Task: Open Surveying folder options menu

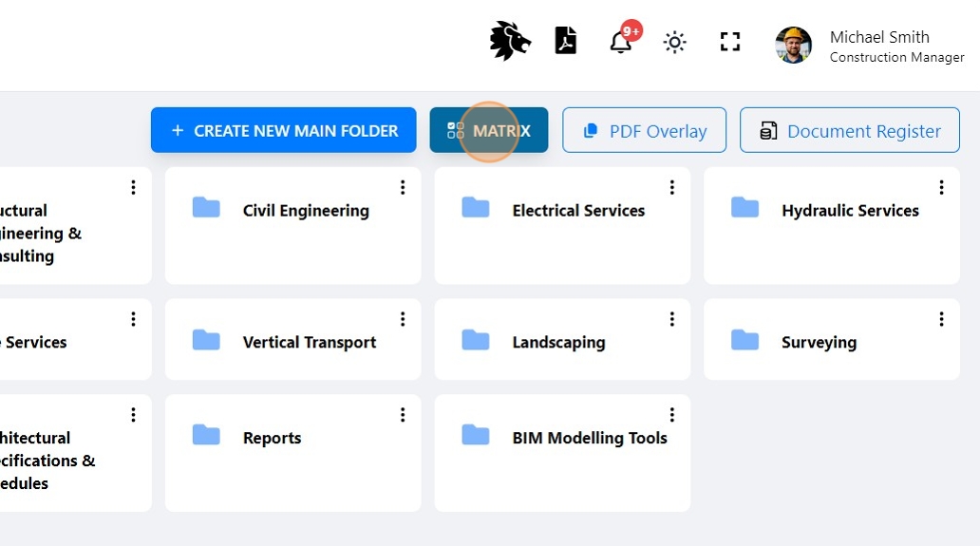Action: click(x=941, y=319)
